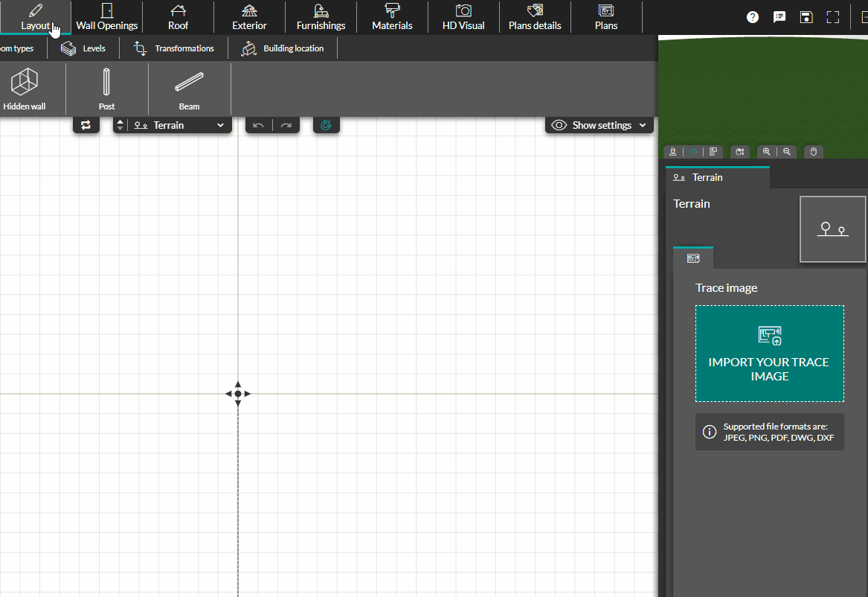Switch to the Furnishings ribbon tab
This screenshot has width=868, height=597.
(x=321, y=16)
